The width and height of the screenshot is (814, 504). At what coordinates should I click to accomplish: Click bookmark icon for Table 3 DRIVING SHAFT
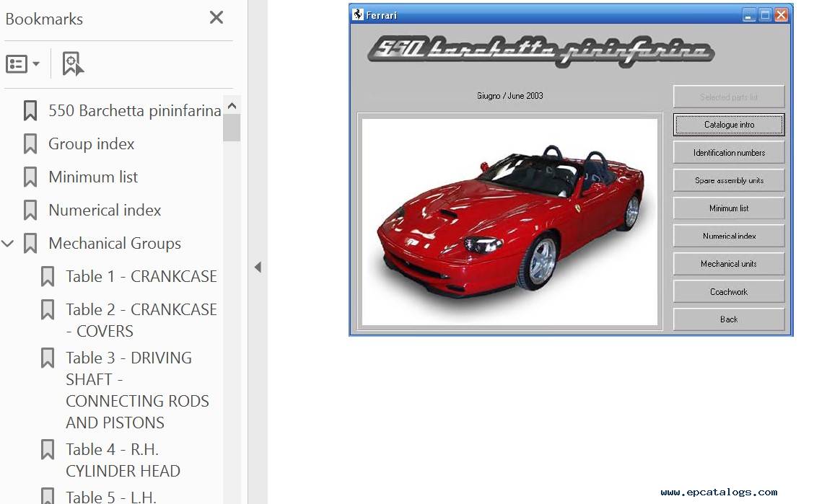click(47, 358)
